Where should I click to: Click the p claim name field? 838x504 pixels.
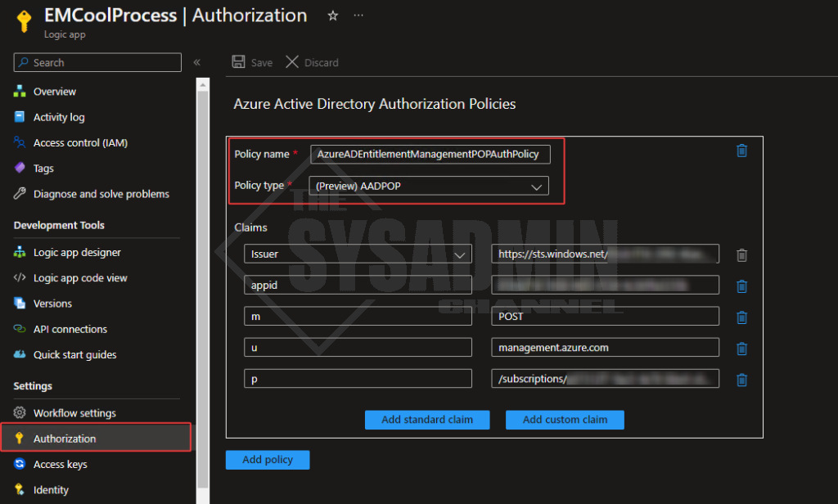pos(358,378)
